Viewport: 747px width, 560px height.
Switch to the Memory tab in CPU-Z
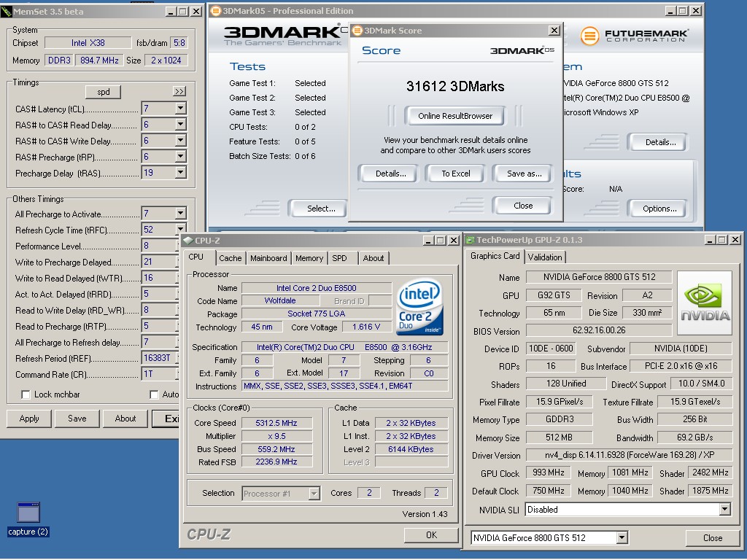point(309,258)
